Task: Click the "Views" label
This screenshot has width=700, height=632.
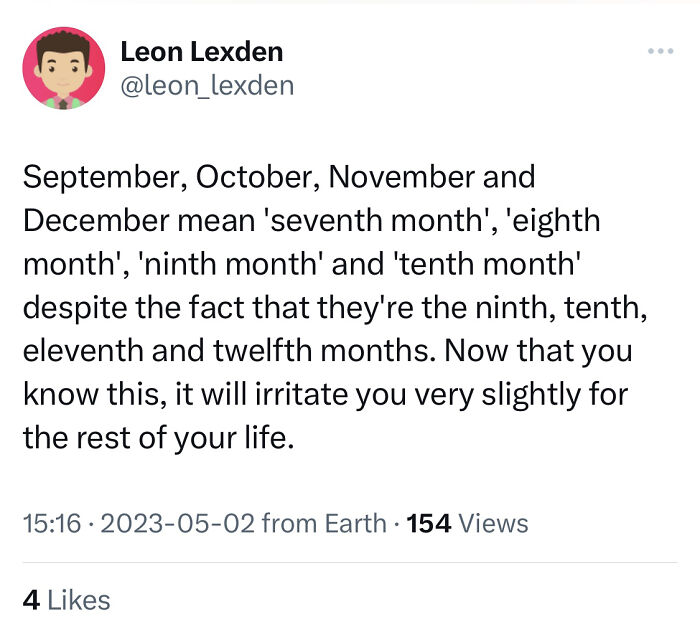Action: pos(494,522)
